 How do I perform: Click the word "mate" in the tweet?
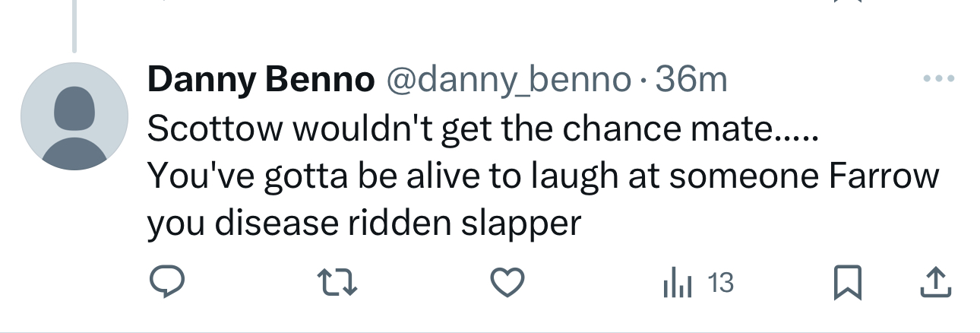(x=734, y=128)
